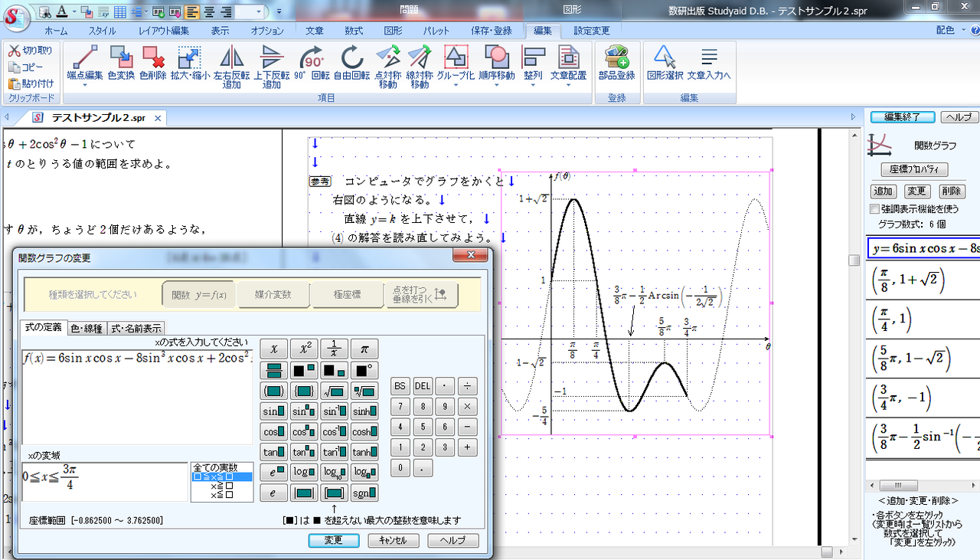Click the 貼り付け paste command
This screenshot has width=980, height=560.
click(x=31, y=84)
